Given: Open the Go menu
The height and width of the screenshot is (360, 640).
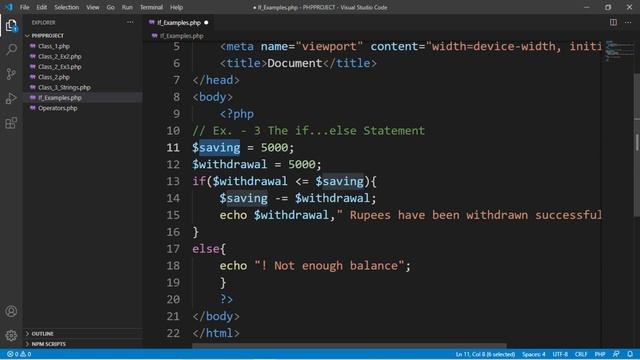Looking at the screenshot, I should (111, 7).
